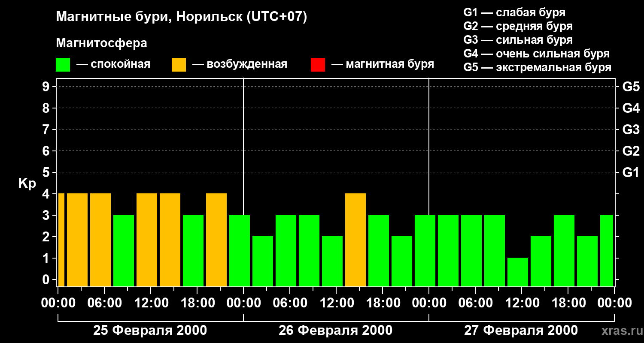Click 'G2 — средняя буря' legend line
The image size is (644, 343).
(518, 26)
